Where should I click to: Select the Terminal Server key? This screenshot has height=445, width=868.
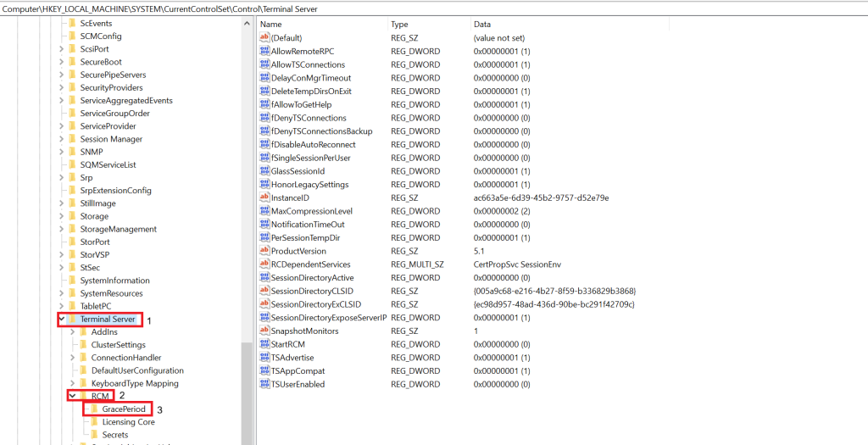pyautogui.click(x=108, y=320)
